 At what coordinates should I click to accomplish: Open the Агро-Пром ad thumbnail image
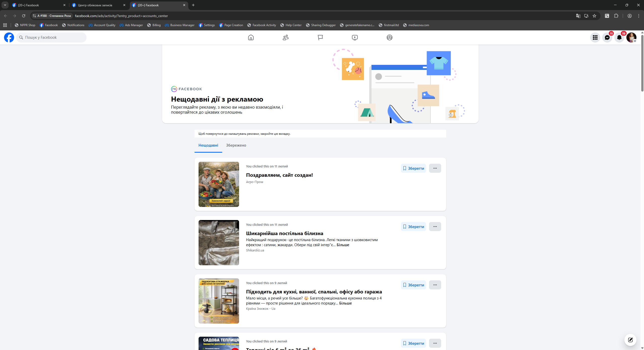click(x=219, y=184)
